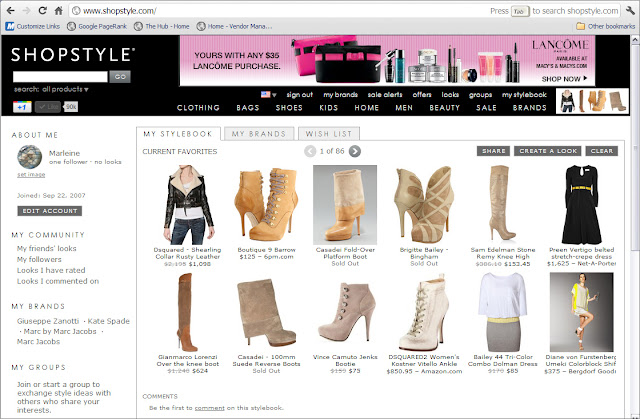Focus the ShopStyle search field
This screenshot has width=640, height=419.
(x=60, y=77)
